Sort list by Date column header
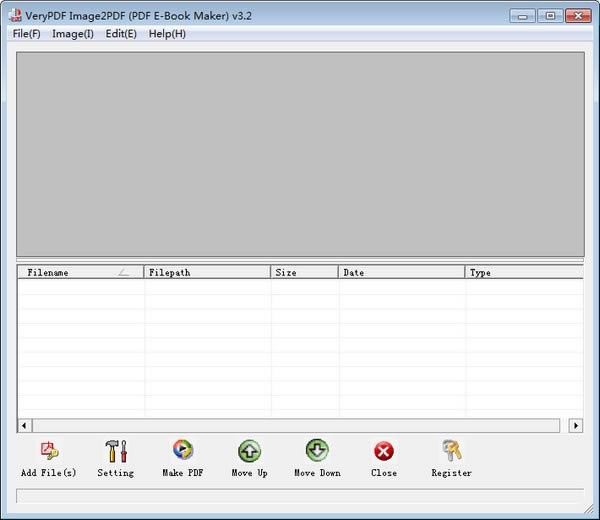 [402, 272]
